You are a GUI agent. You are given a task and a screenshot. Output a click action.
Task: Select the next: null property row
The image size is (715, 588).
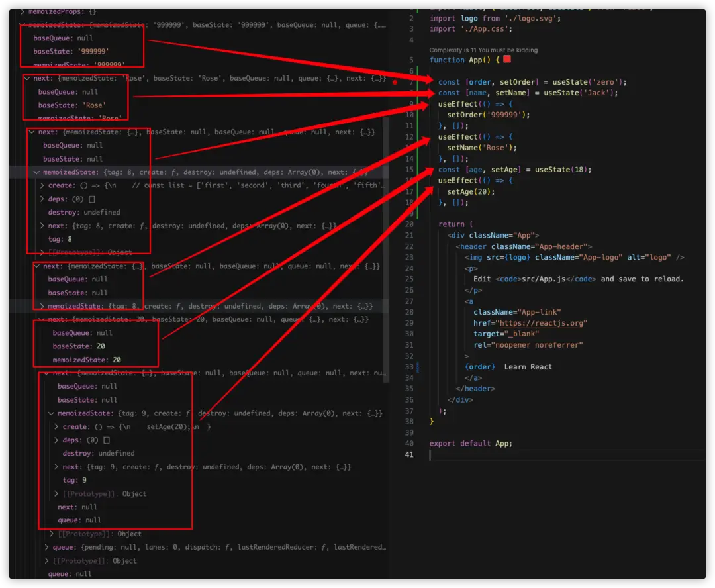[x=77, y=507]
